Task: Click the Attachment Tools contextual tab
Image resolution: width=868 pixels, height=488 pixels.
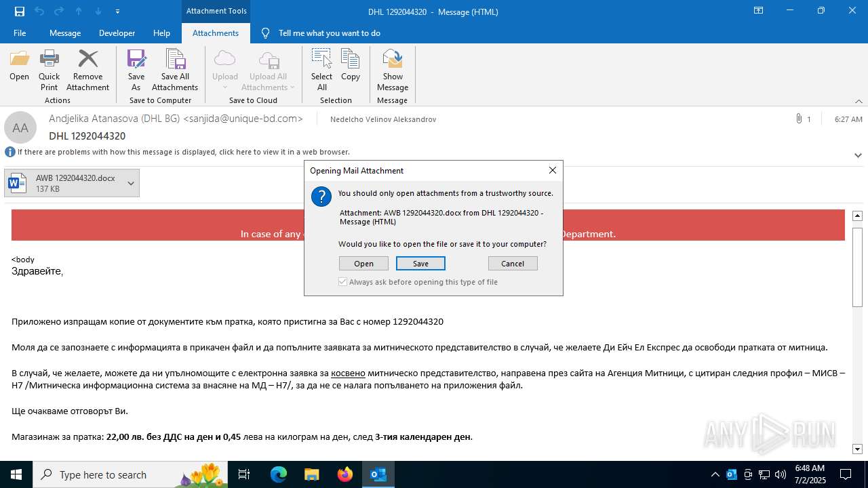Action: pos(216,11)
